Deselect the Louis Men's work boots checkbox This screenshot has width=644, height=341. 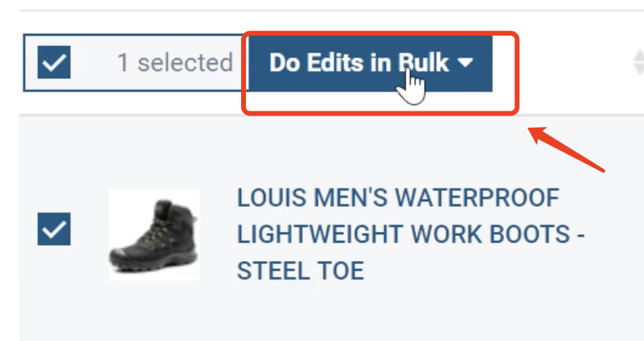(54, 229)
